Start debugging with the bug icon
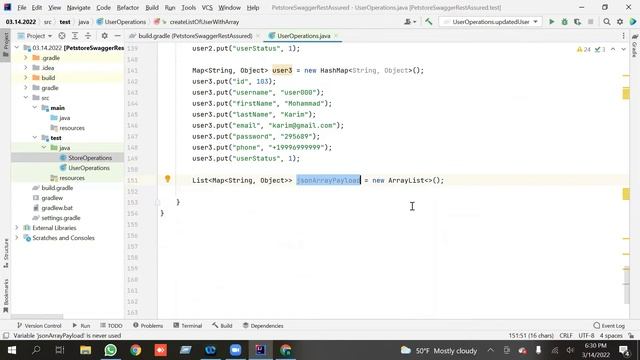The image size is (640, 360). (x=564, y=22)
